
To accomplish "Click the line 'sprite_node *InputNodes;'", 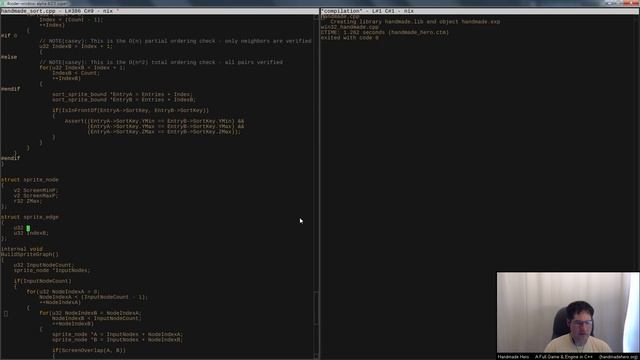I will (x=52, y=270).
